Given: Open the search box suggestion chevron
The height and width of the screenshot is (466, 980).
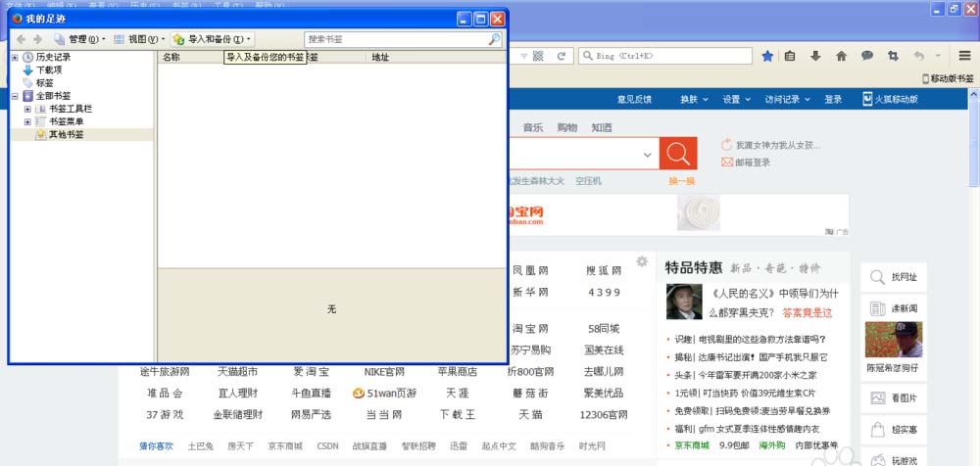Looking at the screenshot, I should (648, 155).
